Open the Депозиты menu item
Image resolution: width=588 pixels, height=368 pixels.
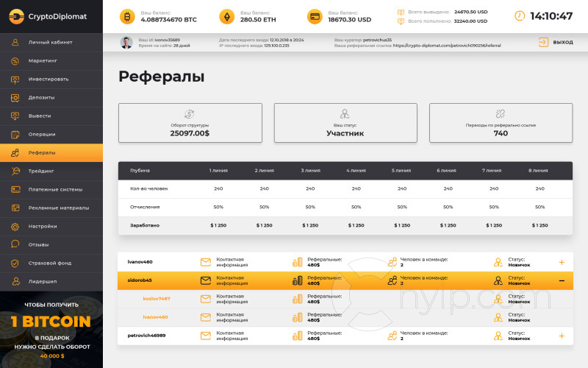coord(51,98)
